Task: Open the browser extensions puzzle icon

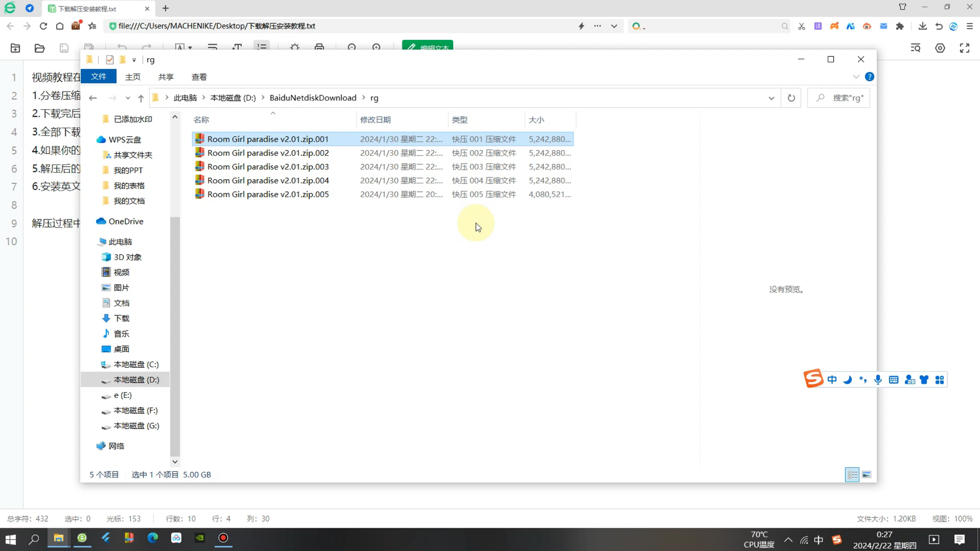Action: (x=900, y=26)
